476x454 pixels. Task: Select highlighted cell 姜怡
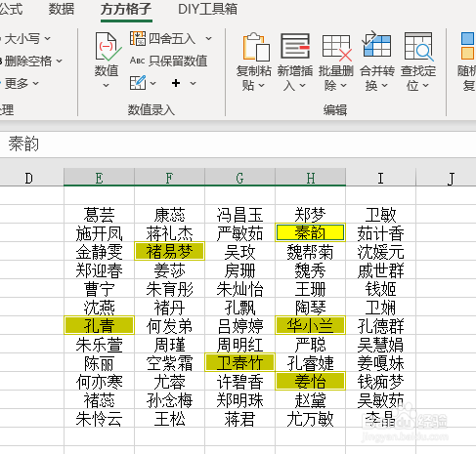(310, 381)
